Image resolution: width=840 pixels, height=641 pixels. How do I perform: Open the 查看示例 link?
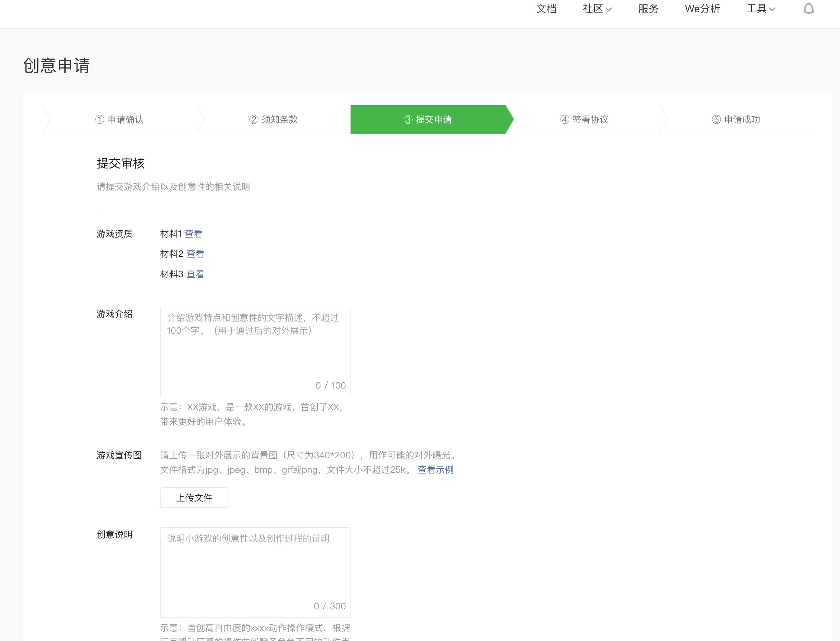click(x=435, y=470)
